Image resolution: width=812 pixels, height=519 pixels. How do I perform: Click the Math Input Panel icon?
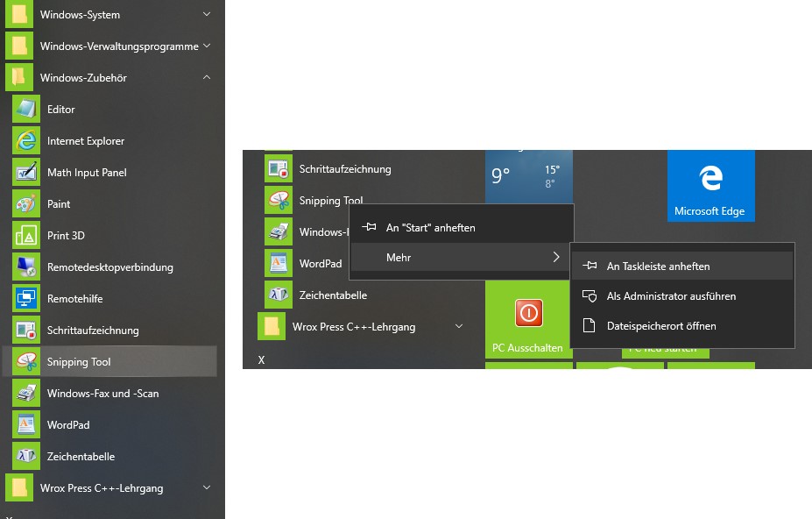26,173
